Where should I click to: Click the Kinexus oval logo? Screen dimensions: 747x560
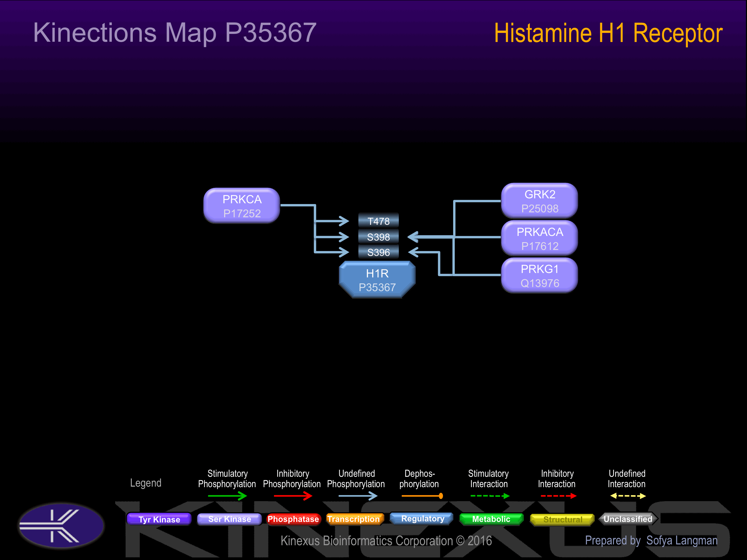[61, 526]
